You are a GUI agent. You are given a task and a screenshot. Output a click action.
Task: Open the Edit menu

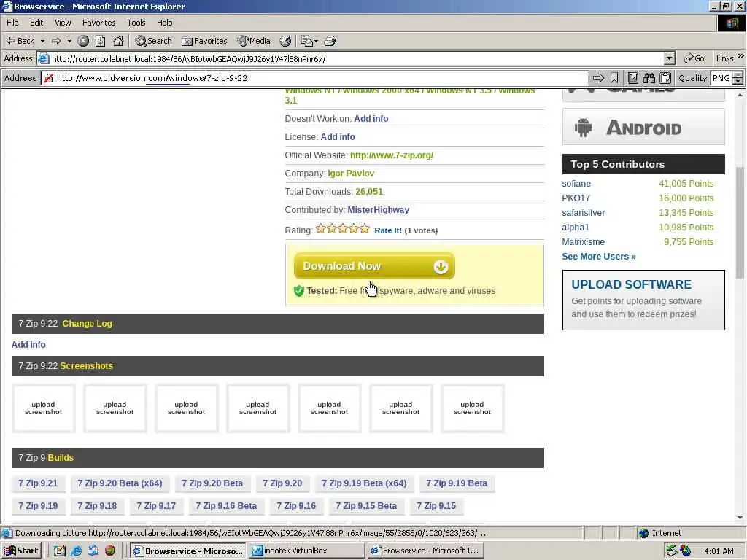[x=36, y=23]
